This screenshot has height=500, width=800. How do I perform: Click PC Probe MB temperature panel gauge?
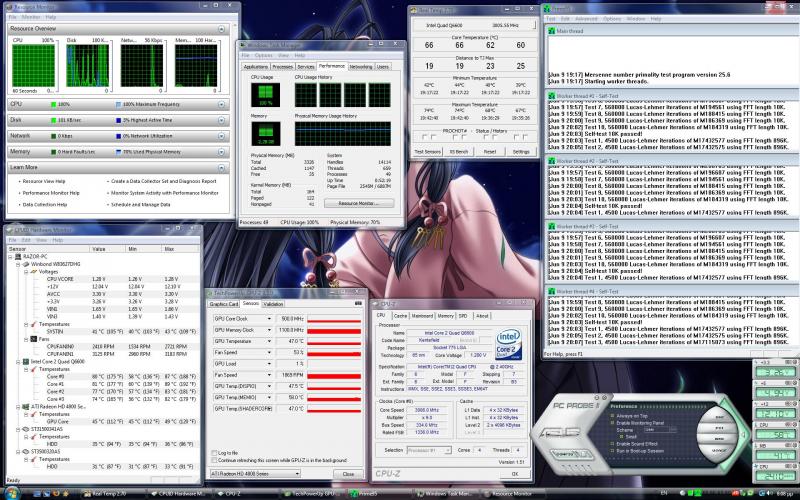[x=776, y=456]
